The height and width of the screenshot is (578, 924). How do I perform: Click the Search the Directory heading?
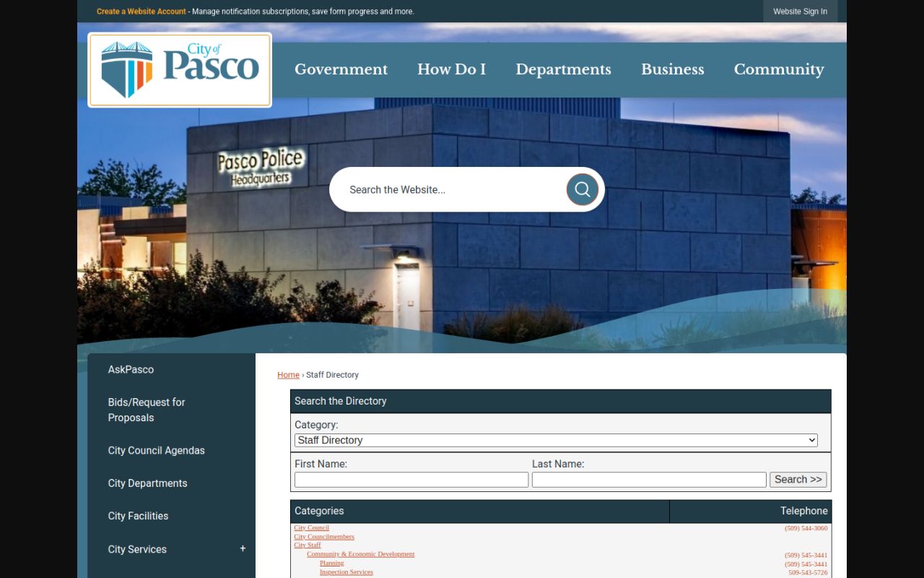pyautogui.click(x=341, y=401)
